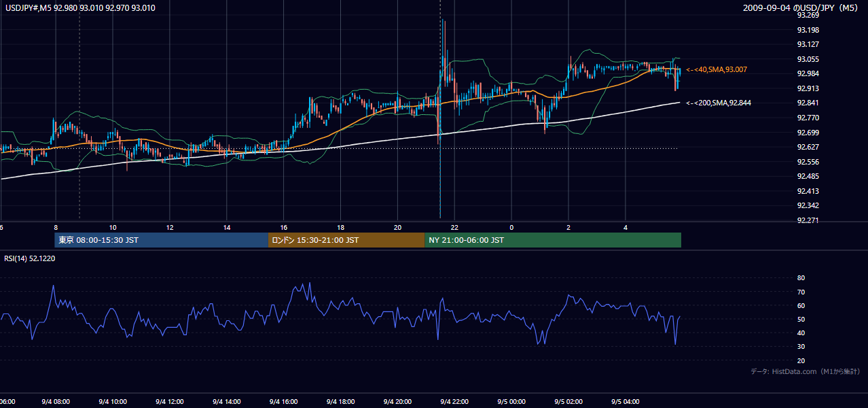This screenshot has width=868, height=408.
Task: Click price axis label 92.485
Action: tap(808, 176)
